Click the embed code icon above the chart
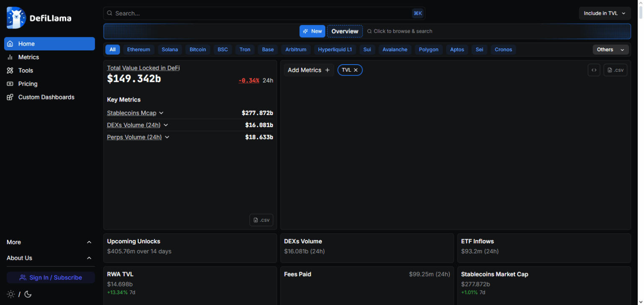Screen dimensions: 644x305 (594, 70)
